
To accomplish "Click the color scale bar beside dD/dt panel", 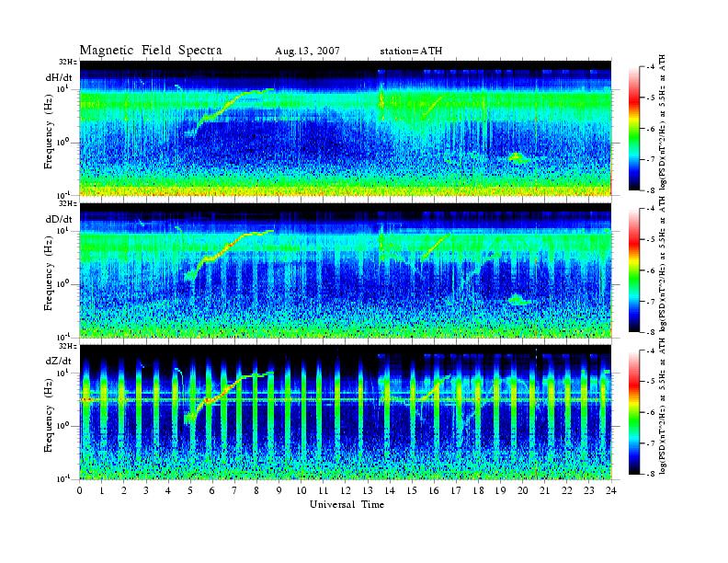I will (634, 270).
